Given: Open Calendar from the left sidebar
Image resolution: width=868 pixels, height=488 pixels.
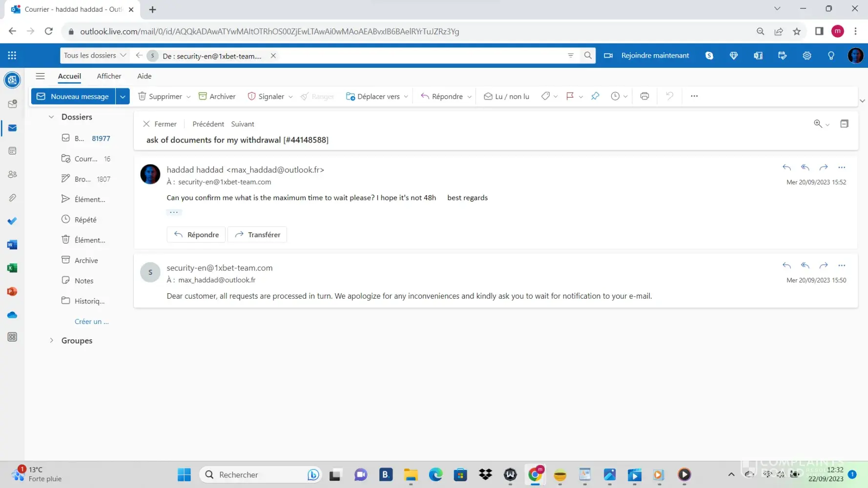Looking at the screenshot, I should point(12,151).
